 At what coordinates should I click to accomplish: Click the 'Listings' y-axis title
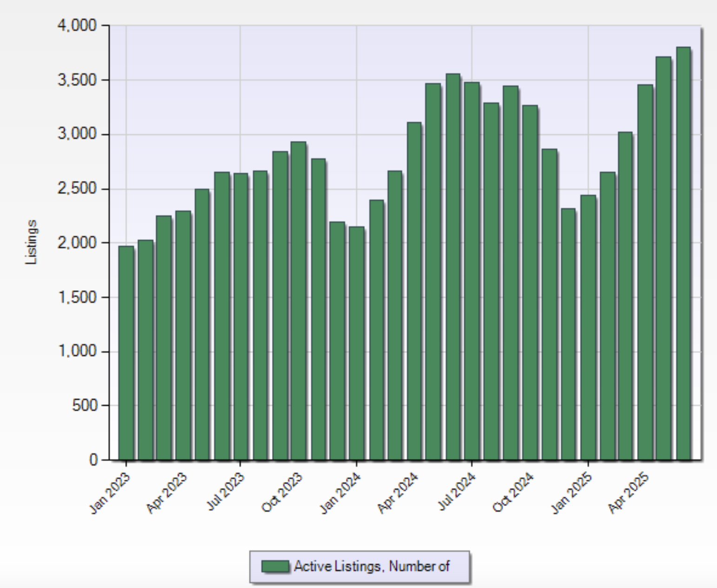31,242
